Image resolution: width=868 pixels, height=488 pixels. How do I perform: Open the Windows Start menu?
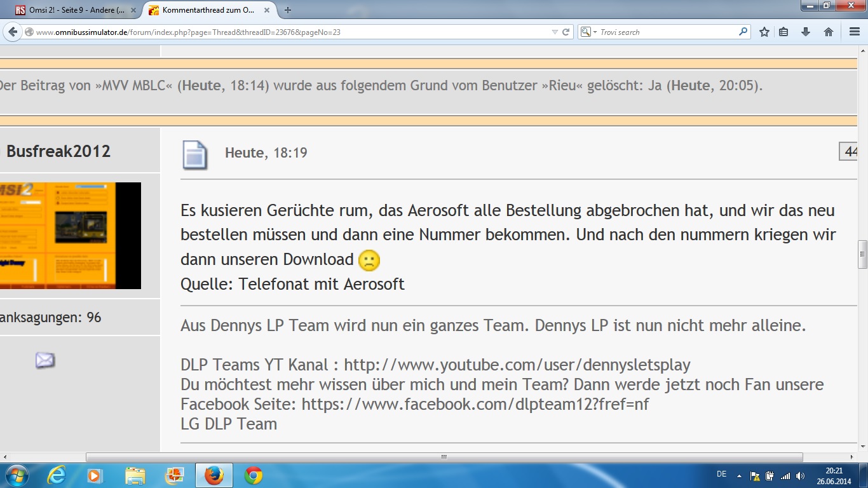(x=17, y=475)
